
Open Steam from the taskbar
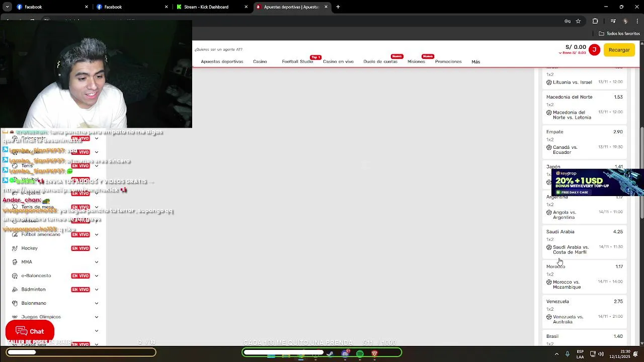(330, 354)
